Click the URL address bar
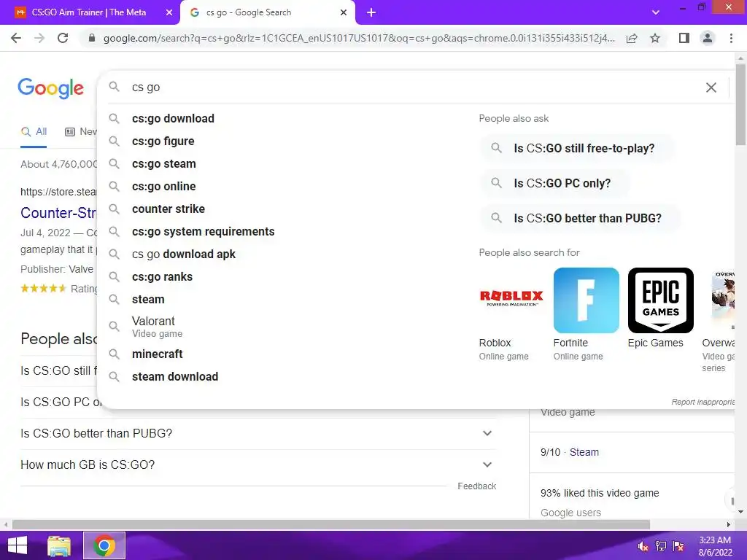Viewport: 747px width, 560px height. click(359, 38)
